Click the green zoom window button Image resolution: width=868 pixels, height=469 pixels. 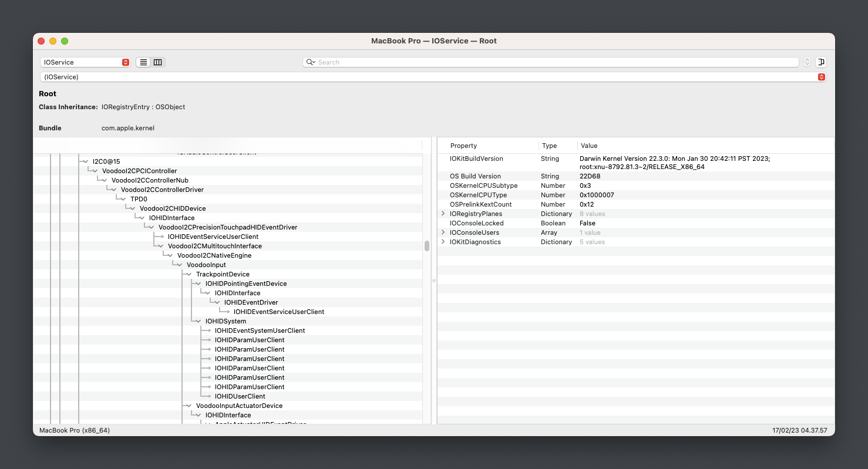click(x=65, y=41)
